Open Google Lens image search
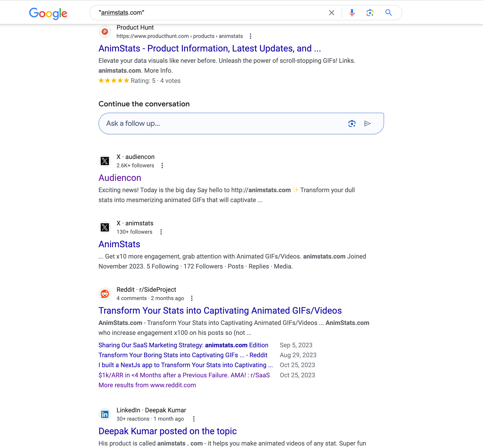The height and width of the screenshot is (448, 483). (370, 13)
